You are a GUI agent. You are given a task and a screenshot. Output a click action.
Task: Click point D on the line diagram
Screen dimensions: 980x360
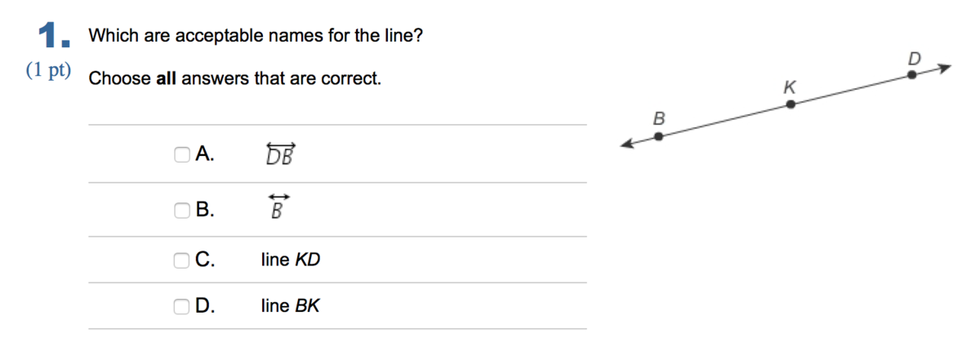click(x=912, y=74)
